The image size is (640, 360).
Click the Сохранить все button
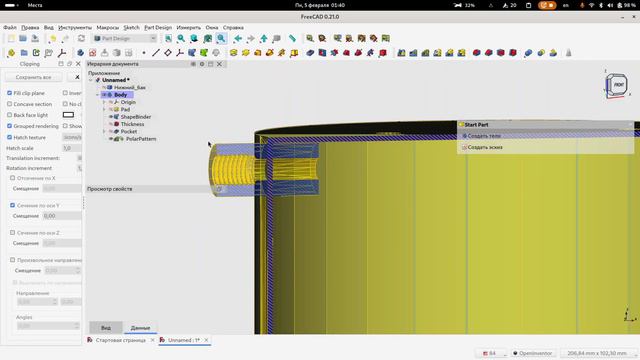coord(33,77)
